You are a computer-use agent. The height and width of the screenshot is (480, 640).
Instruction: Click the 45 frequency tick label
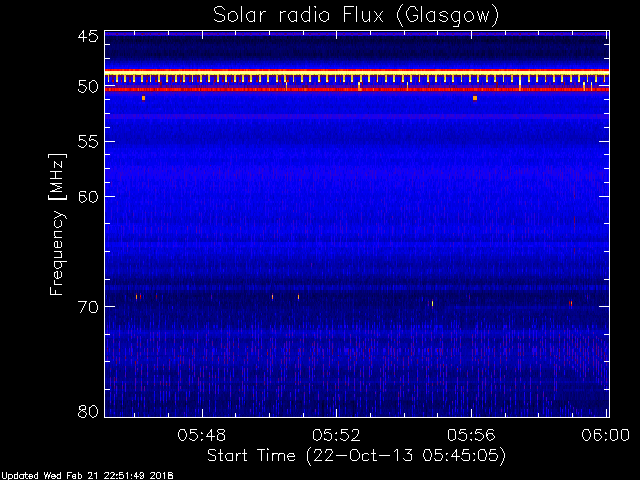88,36
